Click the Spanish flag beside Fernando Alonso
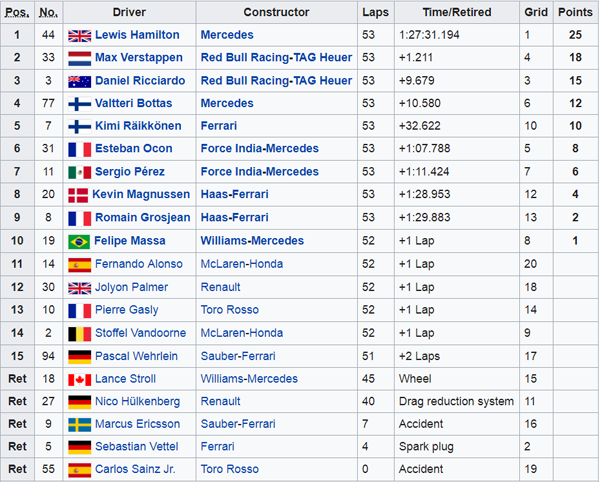 click(x=80, y=265)
